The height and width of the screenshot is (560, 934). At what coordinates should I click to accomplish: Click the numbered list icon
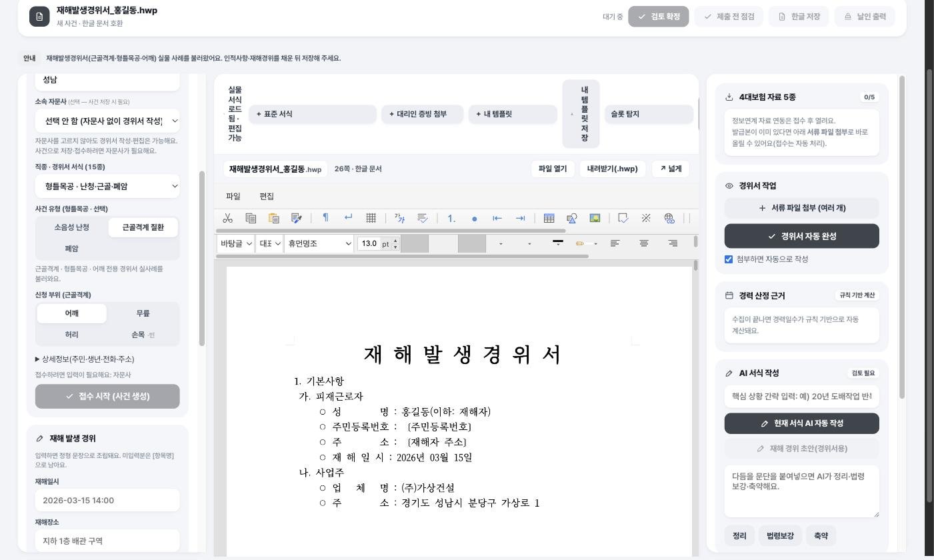click(451, 218)
